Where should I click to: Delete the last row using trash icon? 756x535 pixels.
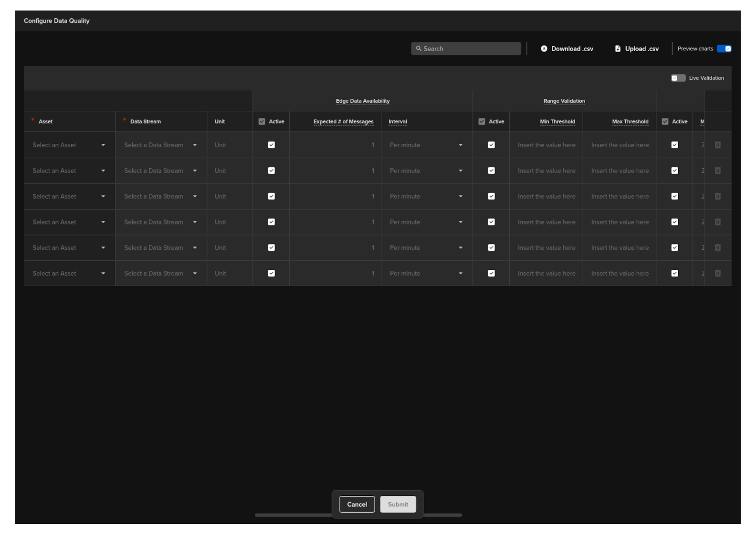pyautogui.click(x=717, y=273)
